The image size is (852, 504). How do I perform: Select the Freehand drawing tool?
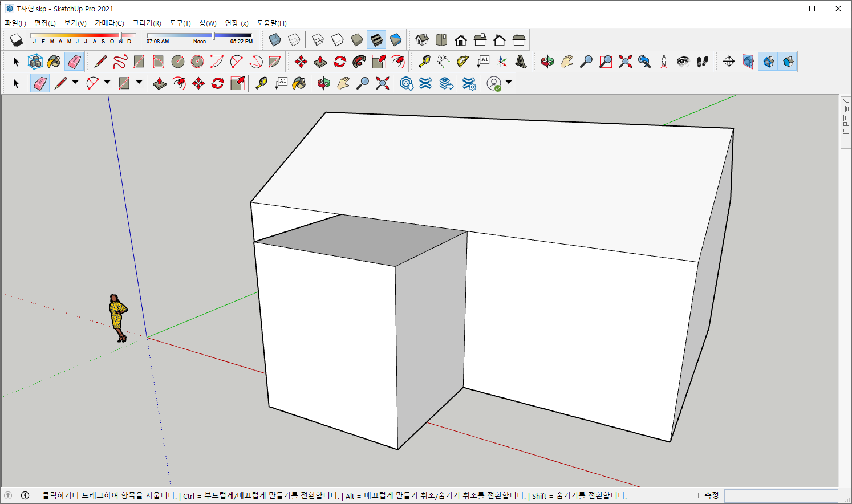pos(120,62)
